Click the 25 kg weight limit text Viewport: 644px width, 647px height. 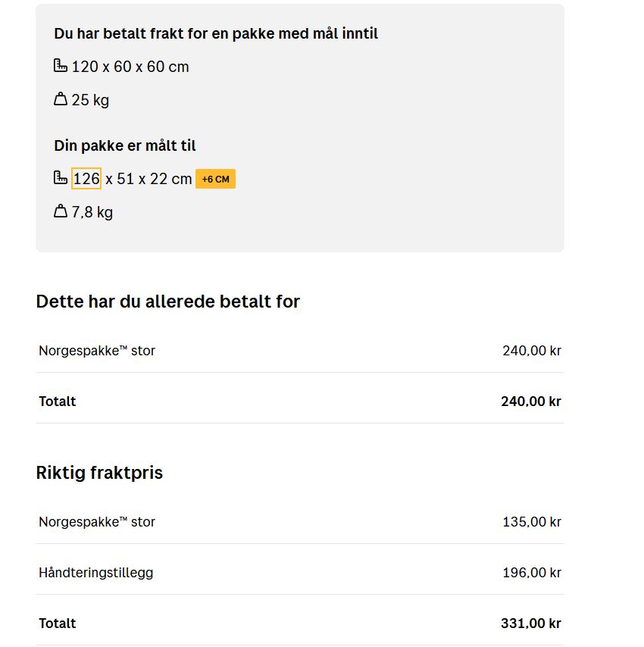click(x=90, y=100)
